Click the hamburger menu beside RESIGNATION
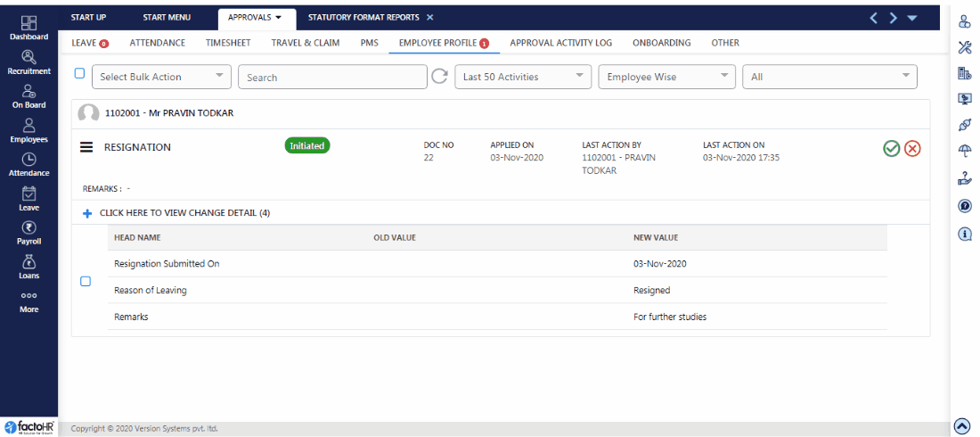Image resolution: width=980 pixels, height=437 pixels. tap(87, 147)
